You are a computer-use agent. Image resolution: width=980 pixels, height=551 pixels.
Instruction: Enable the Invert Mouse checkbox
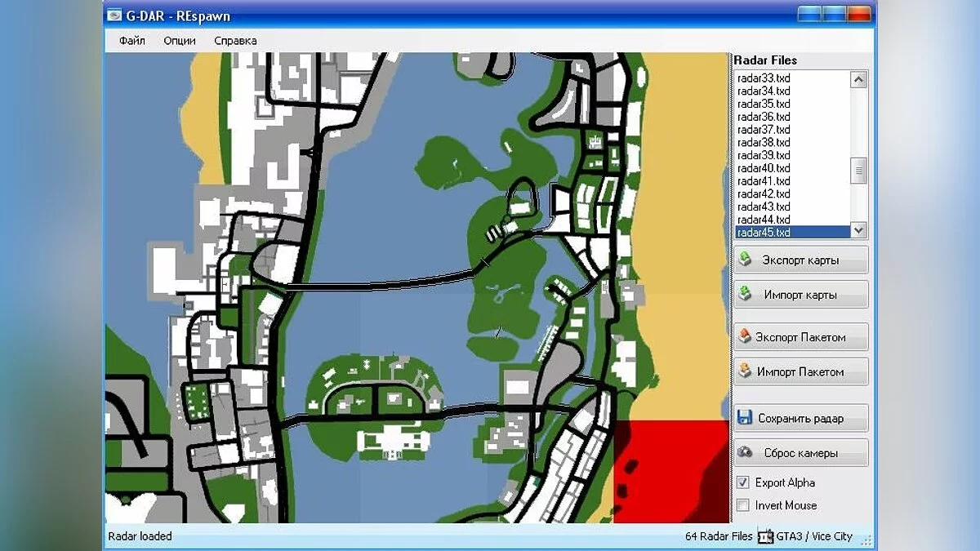click(743, 505)
